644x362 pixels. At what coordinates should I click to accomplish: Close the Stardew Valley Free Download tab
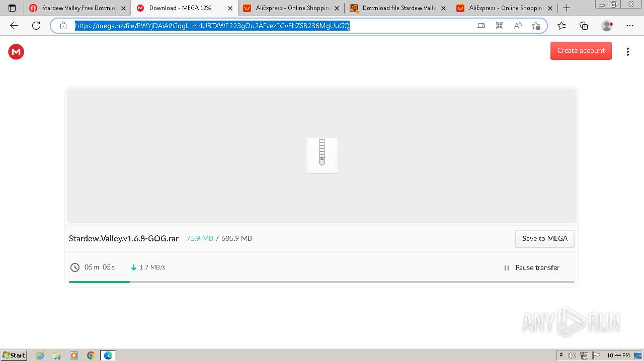click(124, 8)
